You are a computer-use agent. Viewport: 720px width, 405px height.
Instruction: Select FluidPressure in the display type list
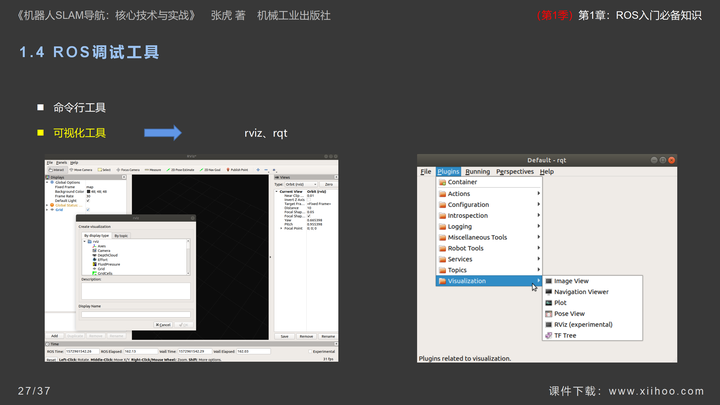point(106,264)
